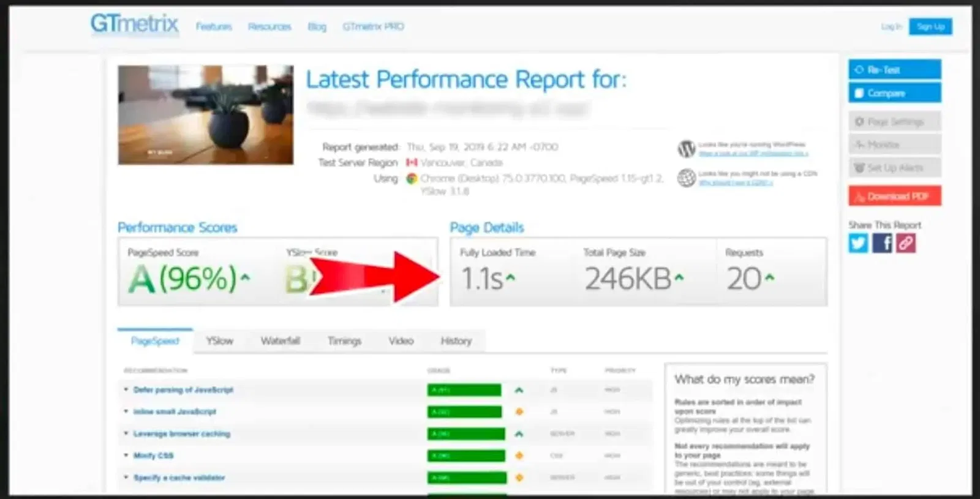Switch to the History tab
This screenshot has height=499, width=980.
456,341
